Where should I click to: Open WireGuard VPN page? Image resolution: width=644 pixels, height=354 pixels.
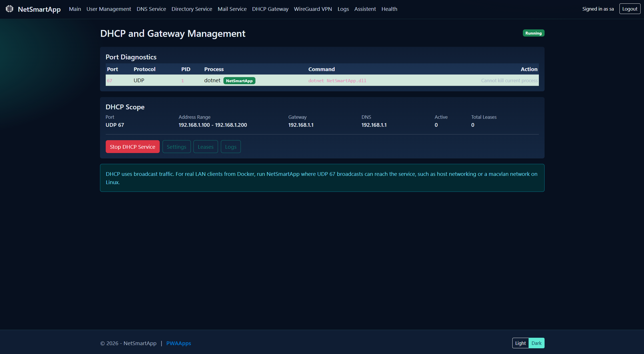tap(313, 9)
